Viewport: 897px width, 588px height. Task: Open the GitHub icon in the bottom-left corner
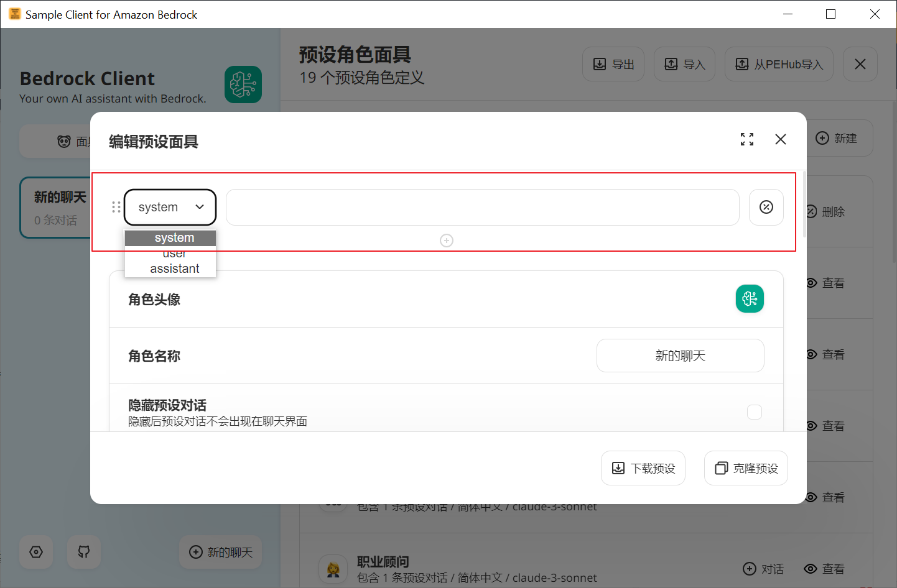[83, 552]
